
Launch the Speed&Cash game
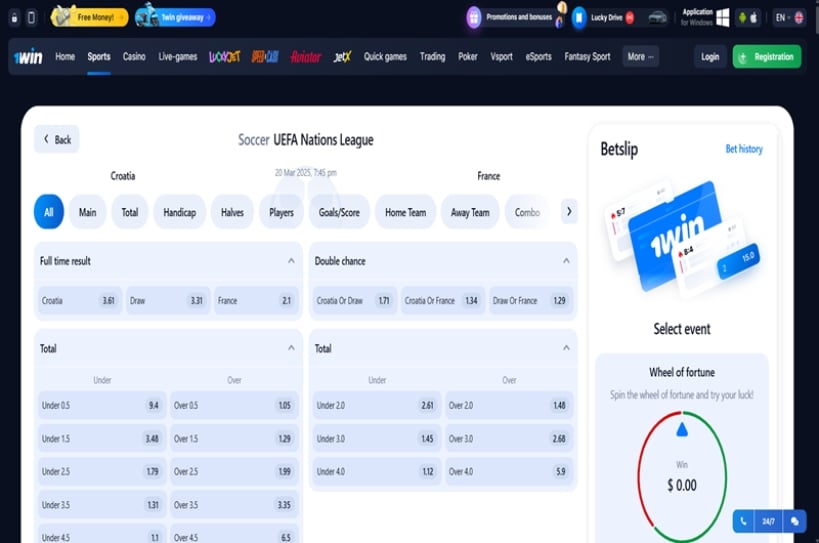click(x=265, y=56)
